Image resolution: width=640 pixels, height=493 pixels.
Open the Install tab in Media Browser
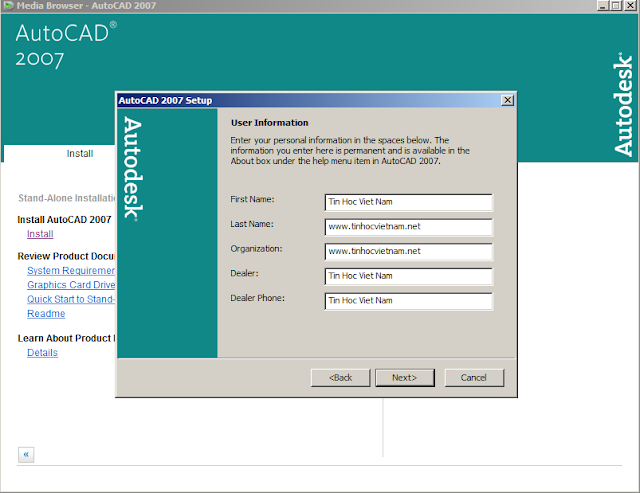[80, 153]
